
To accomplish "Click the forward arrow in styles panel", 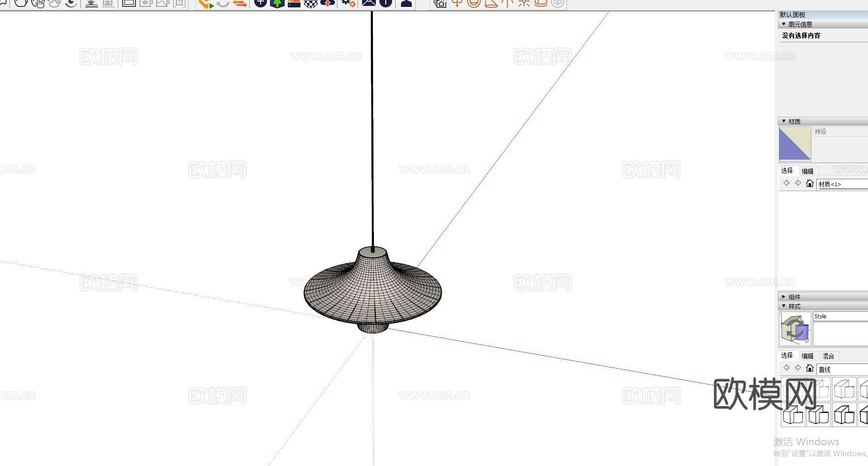I will (798, 368).
